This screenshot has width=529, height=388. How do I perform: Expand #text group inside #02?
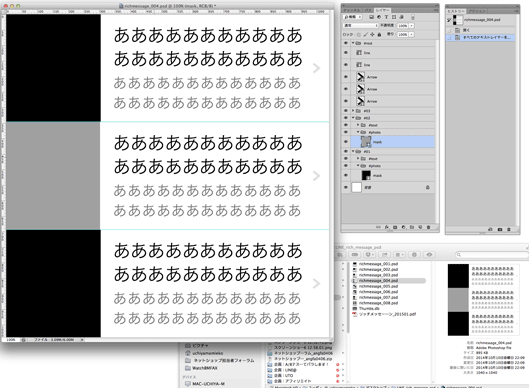(x=358, y=125)
